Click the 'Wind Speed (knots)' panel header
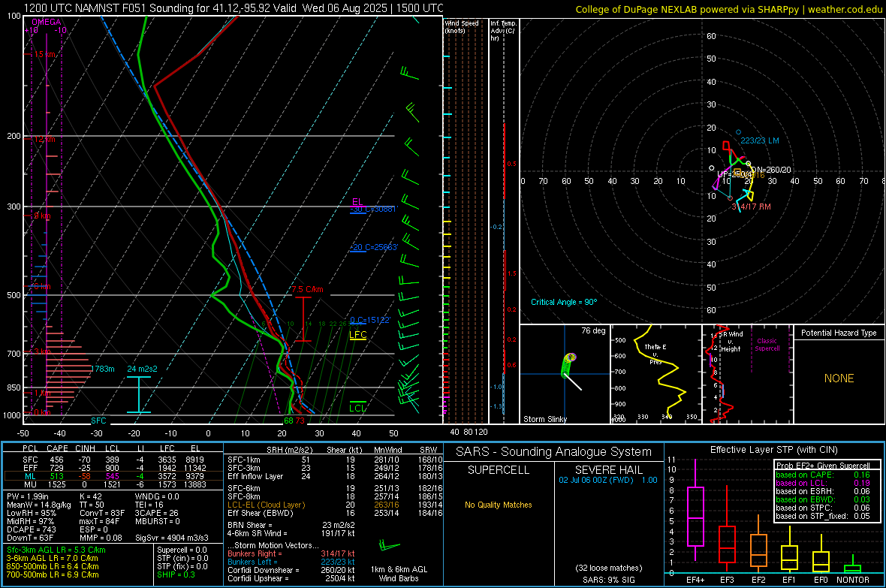Screen dimensions: 886x588 tap(462, 26)
